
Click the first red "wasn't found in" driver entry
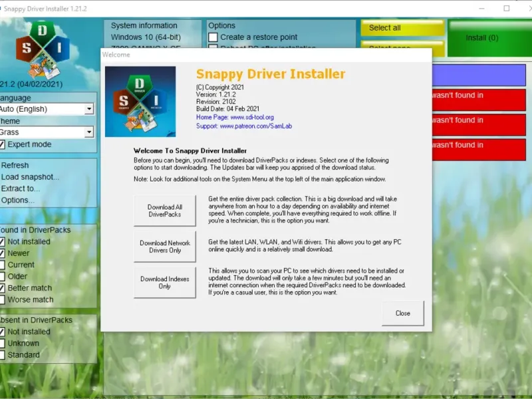(479, 100)
